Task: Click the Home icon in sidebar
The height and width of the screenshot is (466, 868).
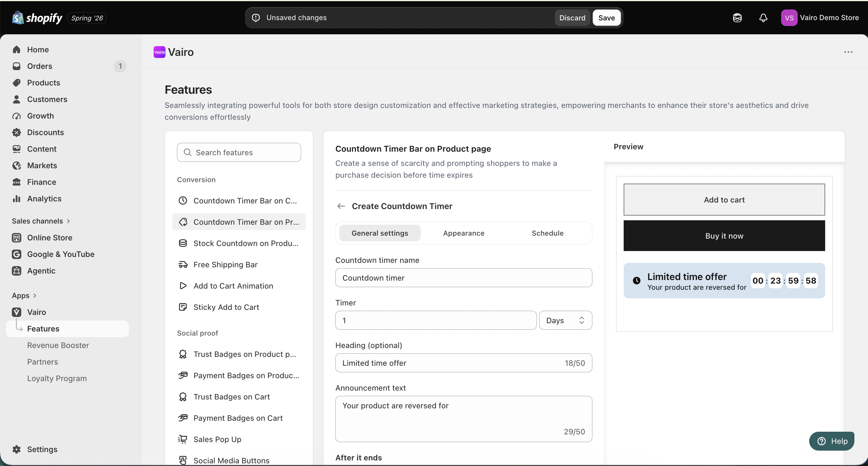Action: click(17, 50)
